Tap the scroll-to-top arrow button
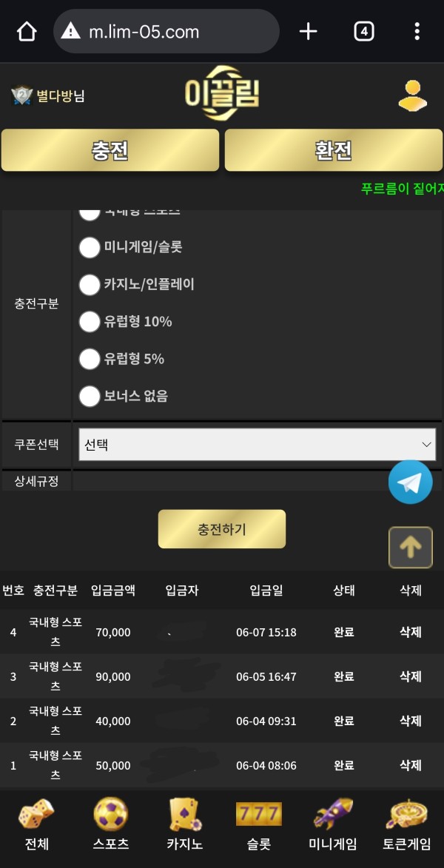444x868 pixels. [410, 548]
